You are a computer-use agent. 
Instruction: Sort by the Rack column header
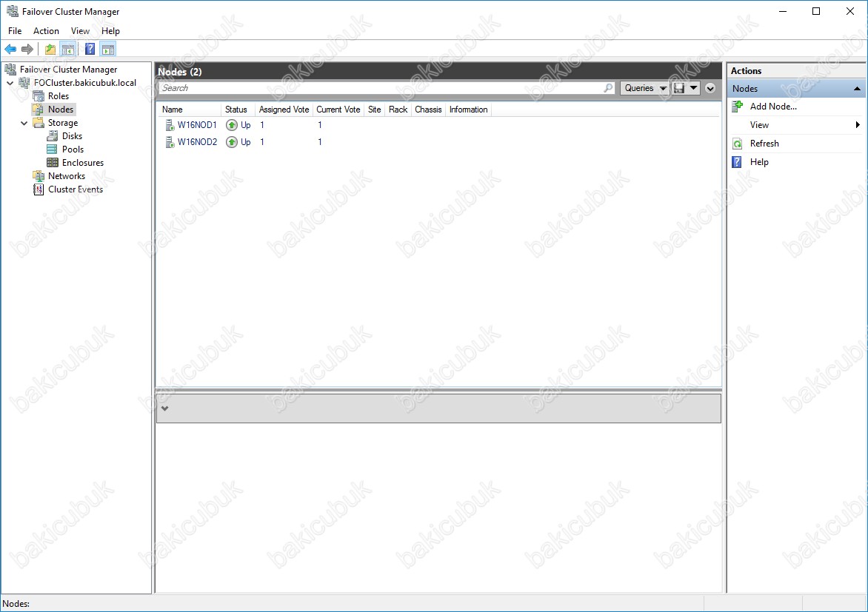click(x=398, y=110)
